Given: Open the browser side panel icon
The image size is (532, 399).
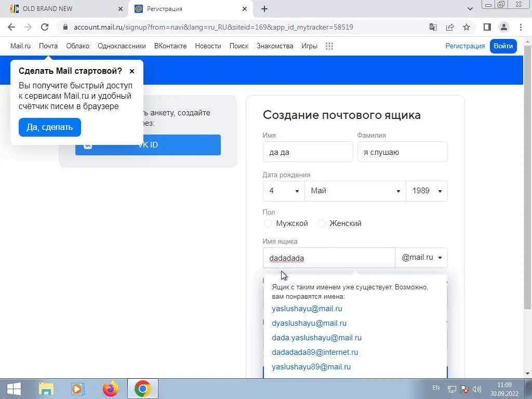Looking at the screenshot, I should (487, 27).
